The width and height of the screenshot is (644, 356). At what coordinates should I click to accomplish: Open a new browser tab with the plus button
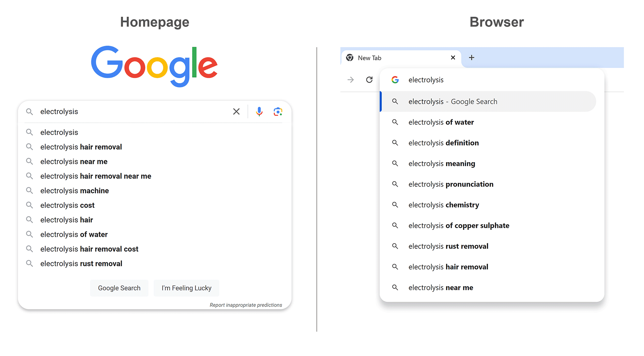[472, 58]
